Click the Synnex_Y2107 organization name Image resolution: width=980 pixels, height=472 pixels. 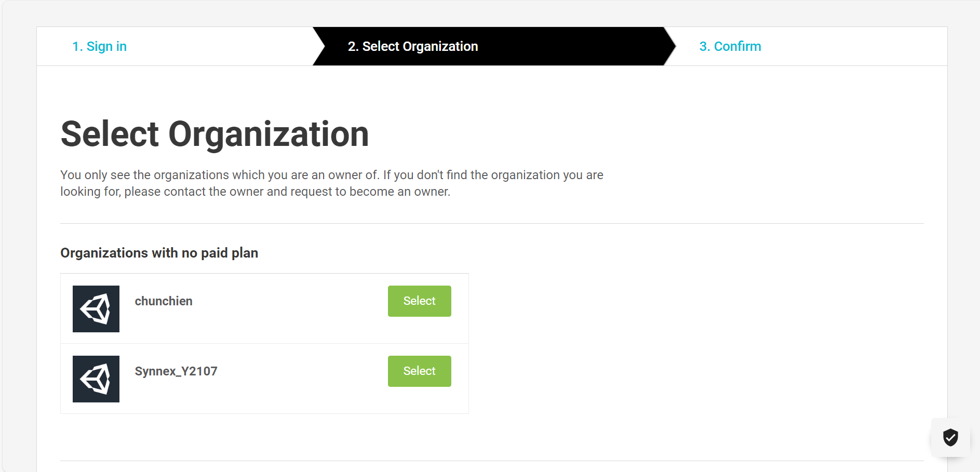[176, 371]
